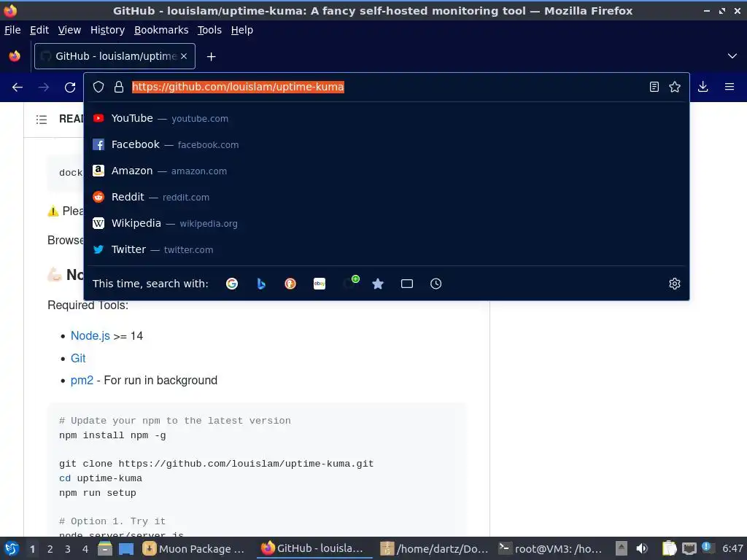Open the Bookmarks menu
The height and width of the screenshot is (560, 747).
click(161, 30)
